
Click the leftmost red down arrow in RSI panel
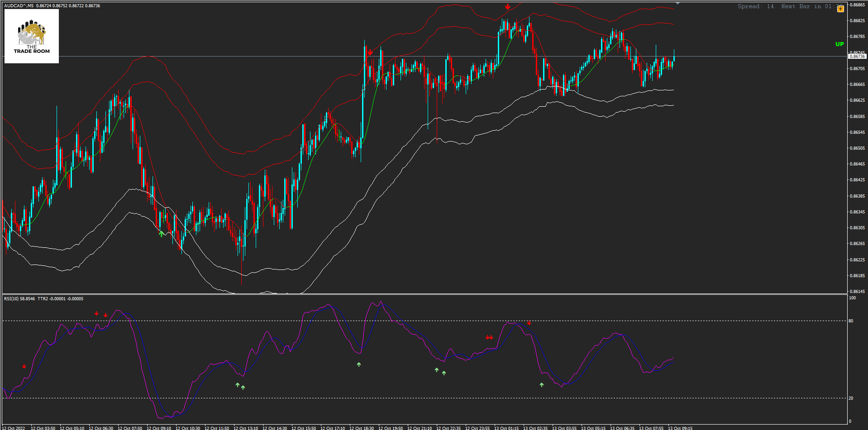(x=24, y=366)
